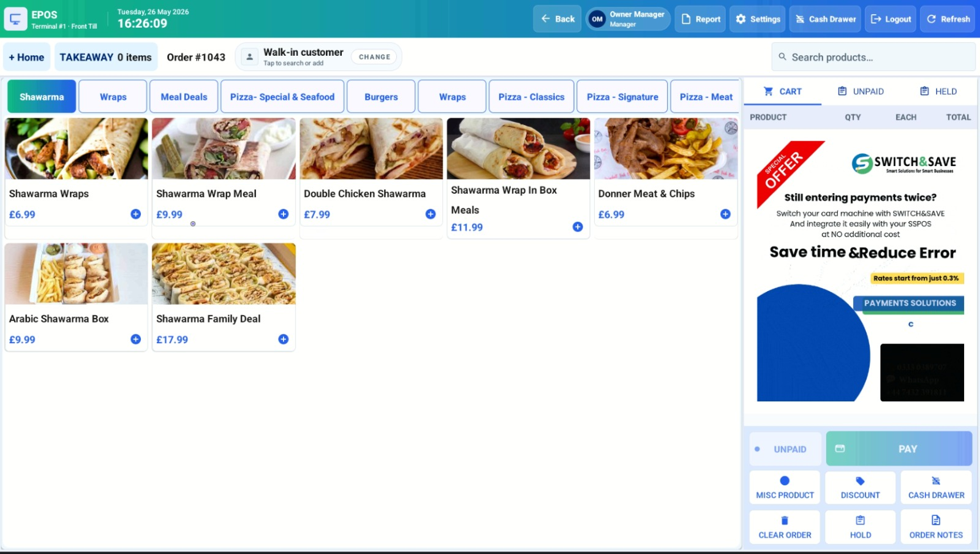Open cash drawer from the cart panel
The height and width of the screenshot is (554, 980).
[936, 487]
